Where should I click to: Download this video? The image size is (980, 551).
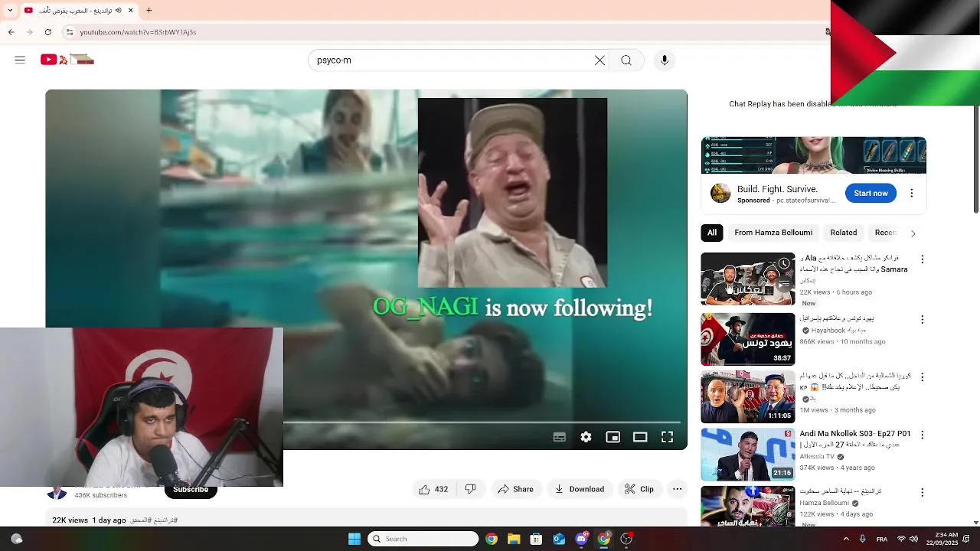coord(579,489)
